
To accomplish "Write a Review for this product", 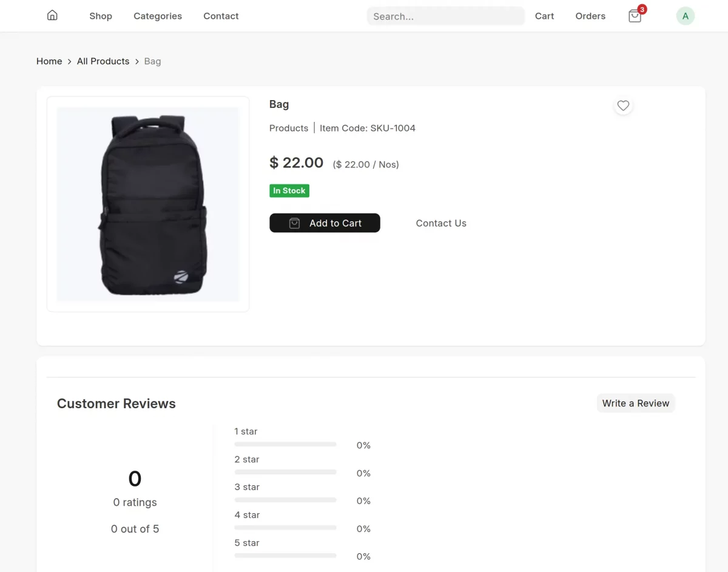I will (636, 403).
